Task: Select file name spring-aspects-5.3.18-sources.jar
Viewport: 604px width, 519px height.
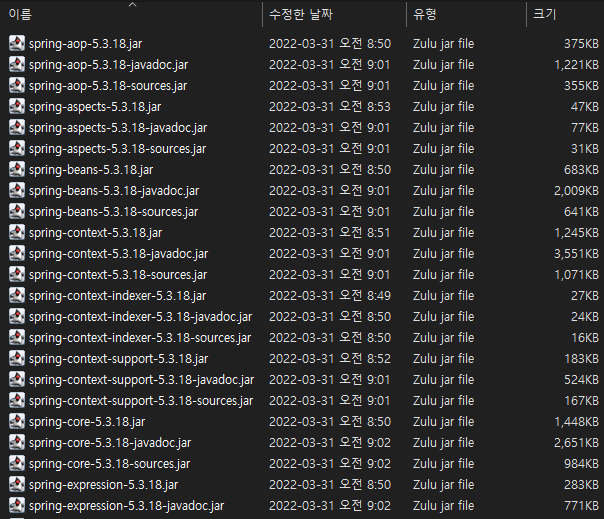Action: point(117,149)
